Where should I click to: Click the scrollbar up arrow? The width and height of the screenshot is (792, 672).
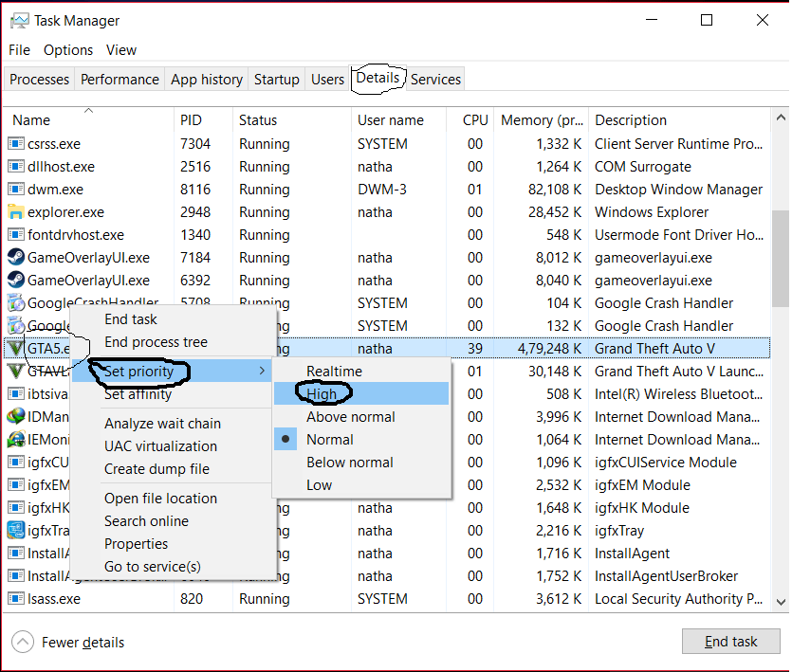pos(781,118)
